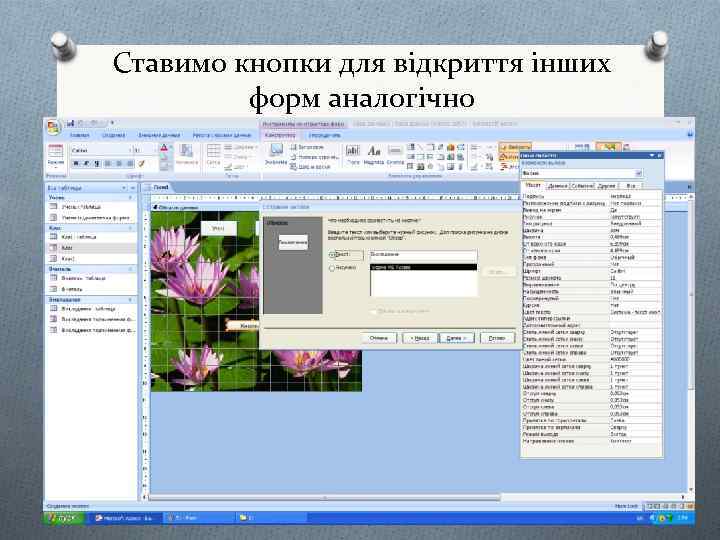
Task: Click the Заголовок title control
Action: [x=307, y=147]
